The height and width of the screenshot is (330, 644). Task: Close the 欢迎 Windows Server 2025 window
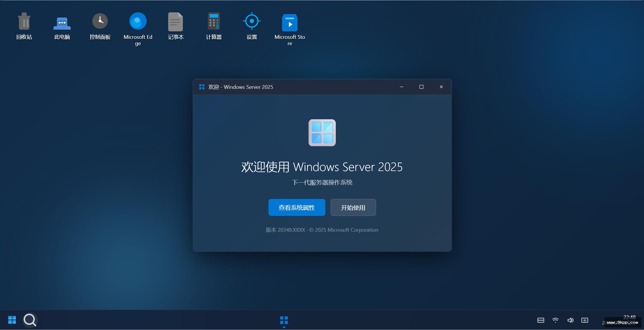(441, 87)
